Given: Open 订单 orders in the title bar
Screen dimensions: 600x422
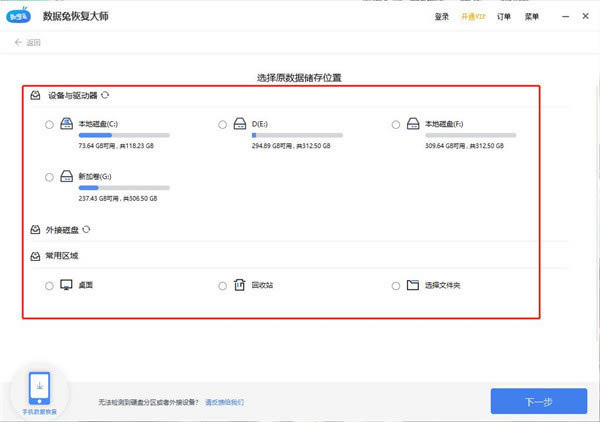Looking at the screenshot, I should click(504, 16).
